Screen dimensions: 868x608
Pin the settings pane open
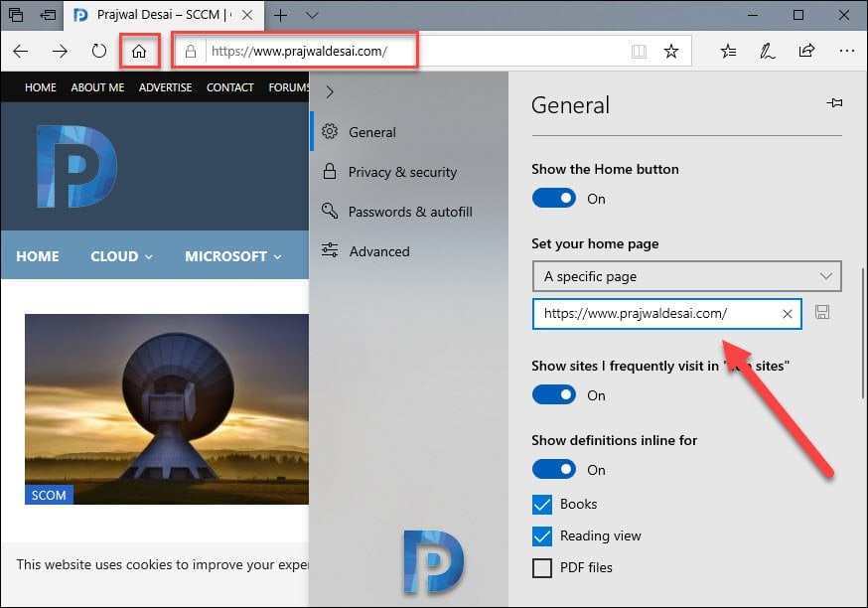[x=834, y=103]
